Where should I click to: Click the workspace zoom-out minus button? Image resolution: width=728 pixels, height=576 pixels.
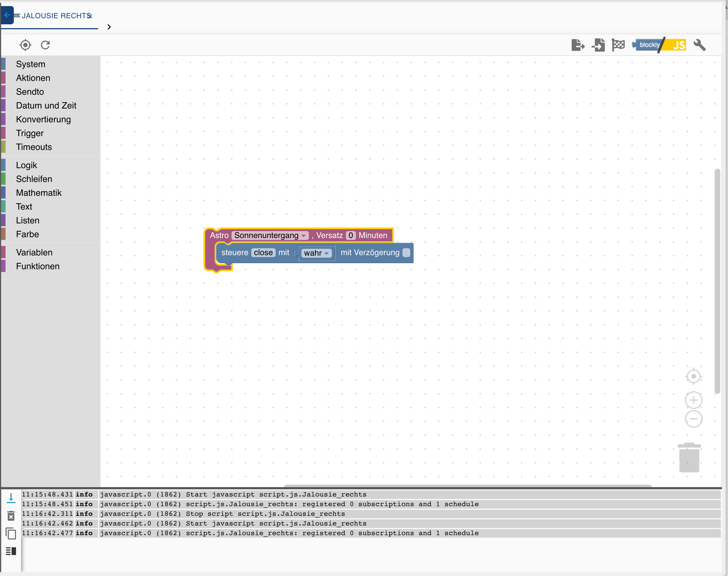click(693, 419)
